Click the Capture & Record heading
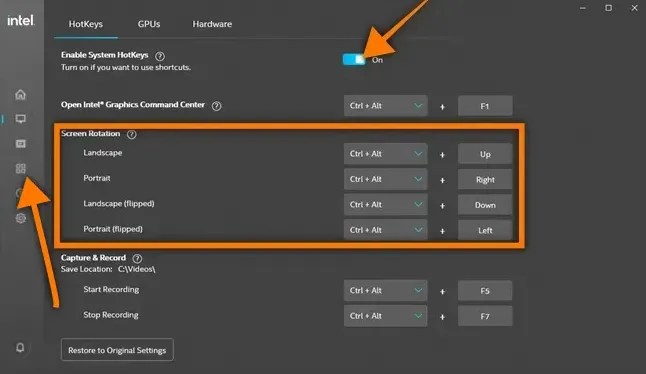 94,258
